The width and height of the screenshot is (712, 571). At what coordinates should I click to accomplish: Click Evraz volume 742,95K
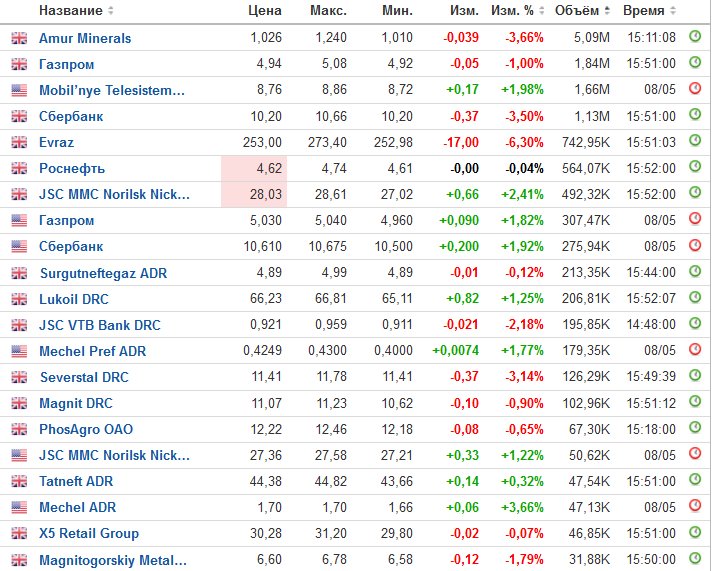click(x=586, y=143)
